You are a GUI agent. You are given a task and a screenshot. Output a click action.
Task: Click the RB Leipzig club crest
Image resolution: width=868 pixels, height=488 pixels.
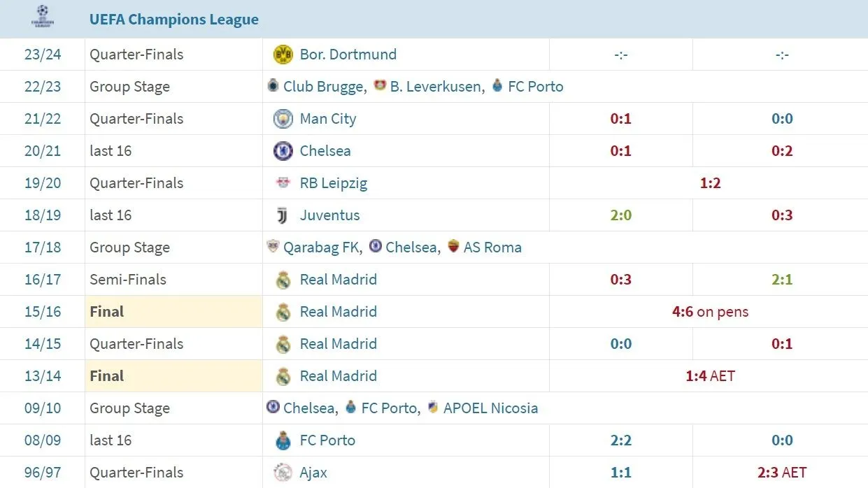click(x=283, y=182)
